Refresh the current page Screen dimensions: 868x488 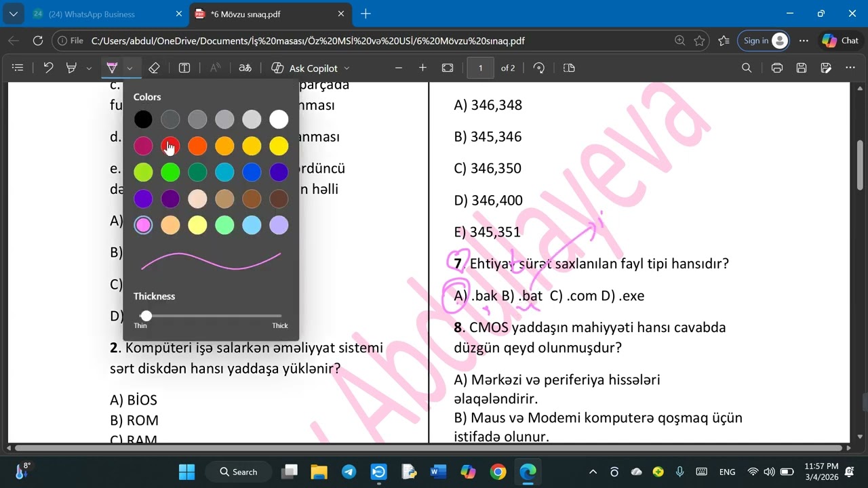pyautogui.click(x=38, y=41)
